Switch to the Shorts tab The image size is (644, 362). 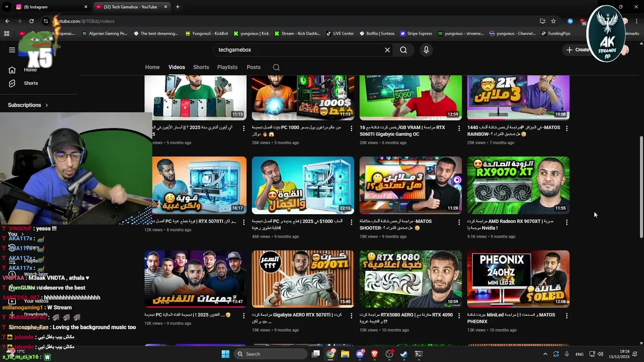click(x=201, y=67)
